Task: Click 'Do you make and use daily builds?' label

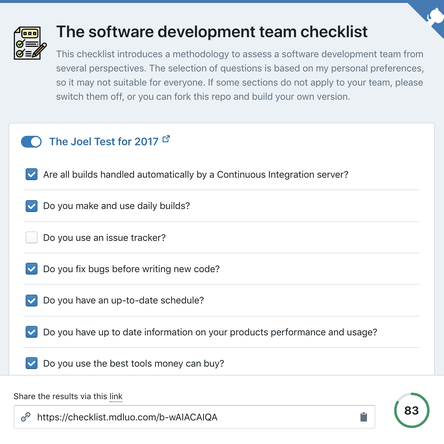Action: pyautogui.click(x=117, y=206)
